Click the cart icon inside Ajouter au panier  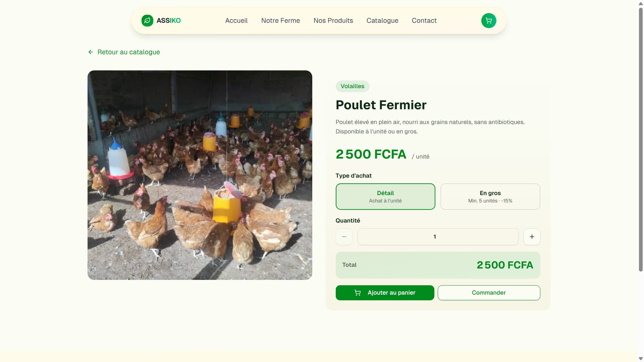pyautogui.click(x=358, y=293)
